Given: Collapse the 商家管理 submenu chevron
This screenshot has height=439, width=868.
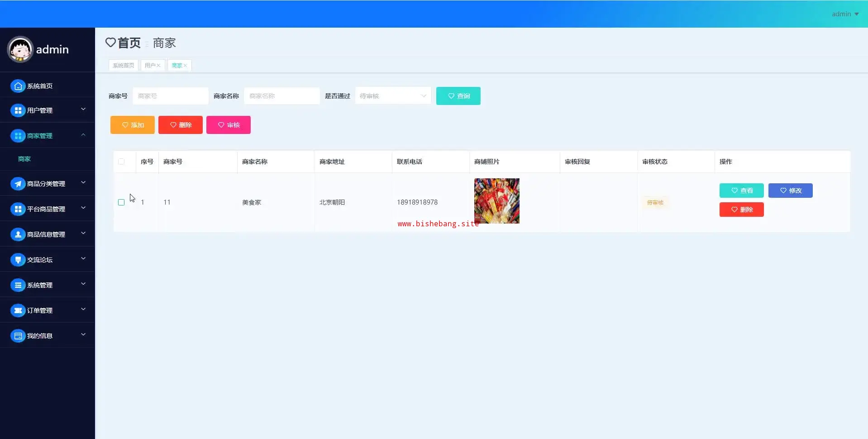Looking at the screenshot, I should [83, 134].
